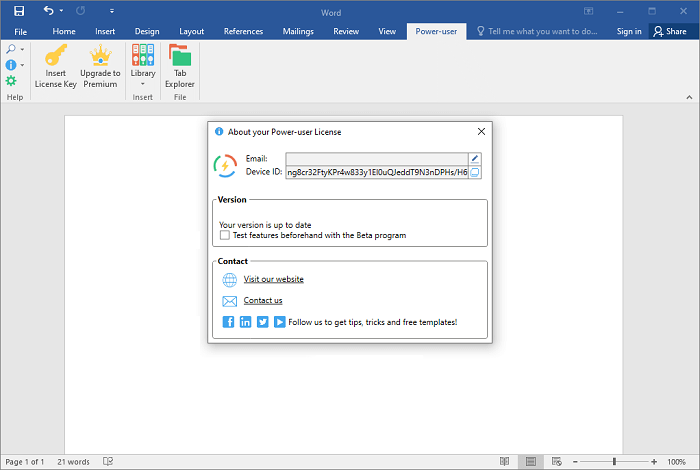Click the Page 1 of 1 status indicator

click(25, 462)
